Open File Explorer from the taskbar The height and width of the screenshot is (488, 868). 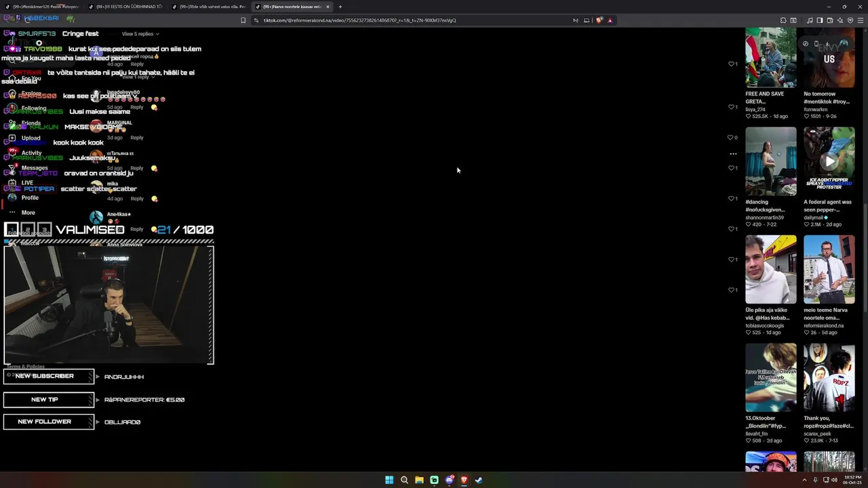pos(419,480)
